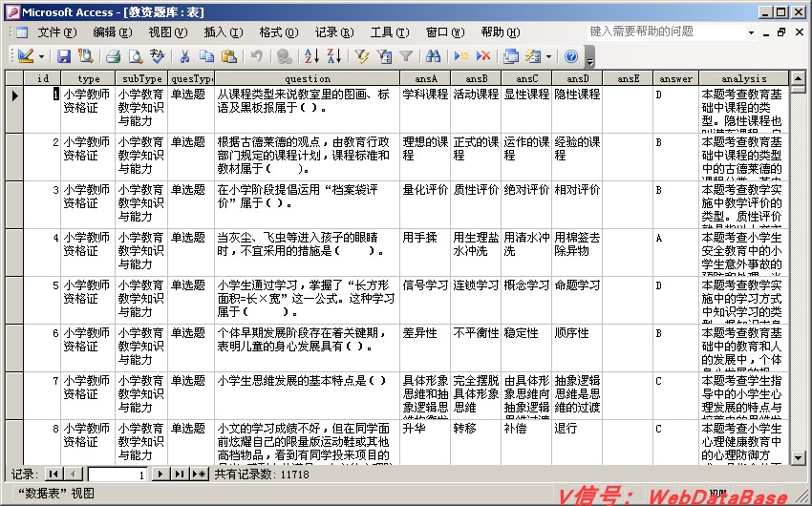The width and height of the screenshot is (812, 506).
Task: Click the record number field
Action: (118, 474)
